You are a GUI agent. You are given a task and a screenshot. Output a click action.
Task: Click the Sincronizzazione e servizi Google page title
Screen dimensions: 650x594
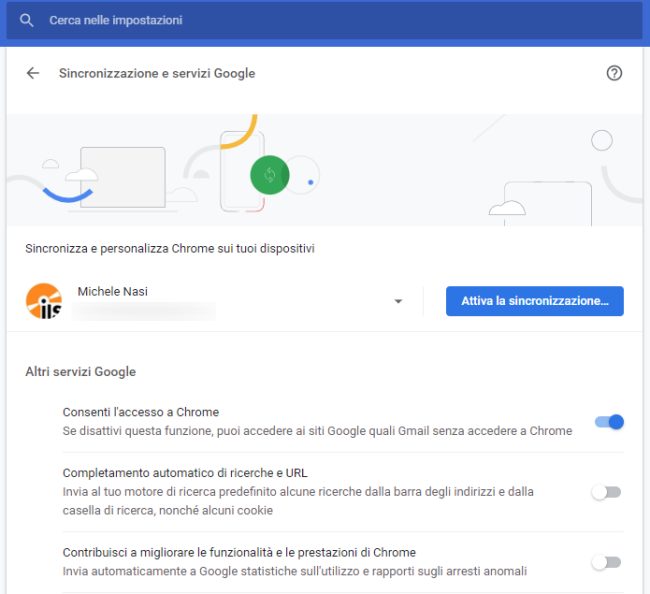tap(157, 73)
